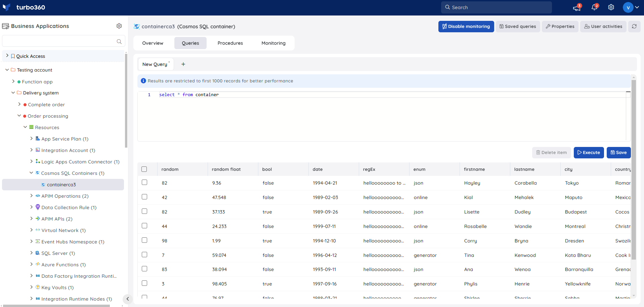The image size is (644, 307).
Task: Click the Cosmos container header icon
Action: (137, 26)
